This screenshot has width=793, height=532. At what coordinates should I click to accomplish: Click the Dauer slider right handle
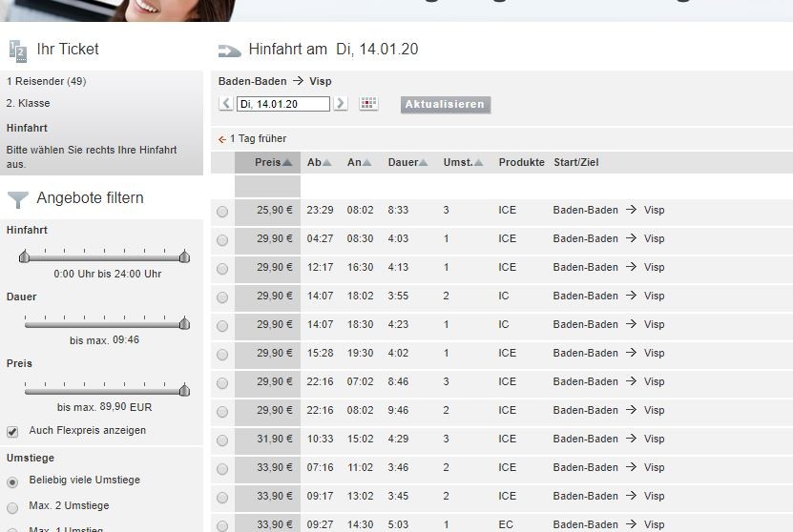184,323
